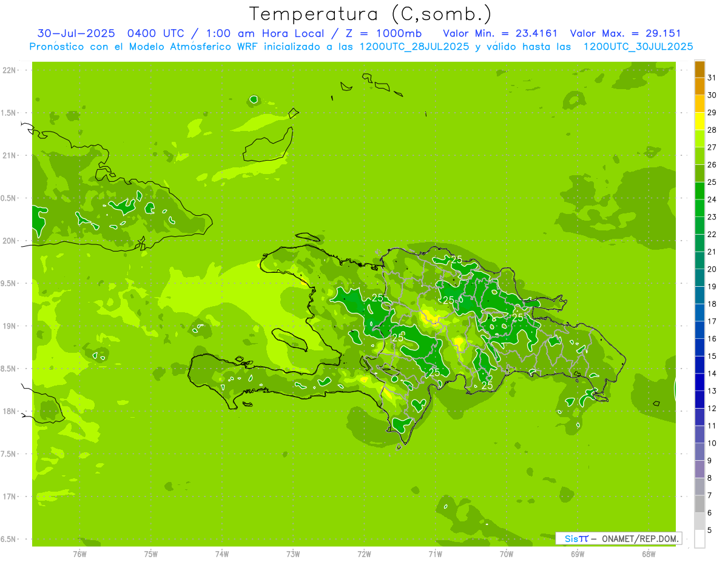Click the colorbar label "23"
This screenshot has width=728, height=562.
coord(712,217)
